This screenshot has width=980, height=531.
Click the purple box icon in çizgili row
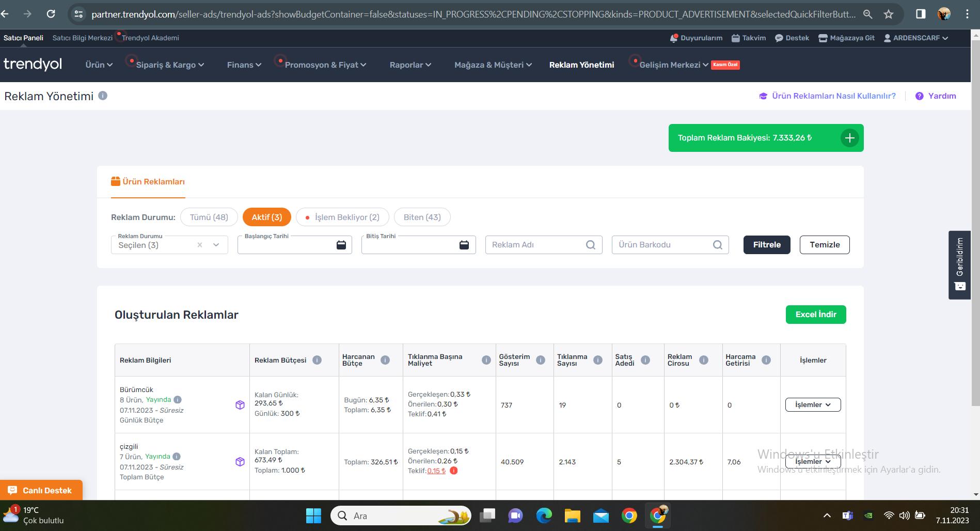[x=240, y=462]
